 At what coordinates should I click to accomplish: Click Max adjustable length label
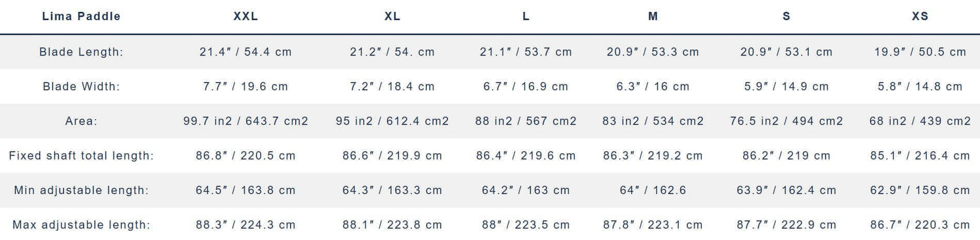81,225
